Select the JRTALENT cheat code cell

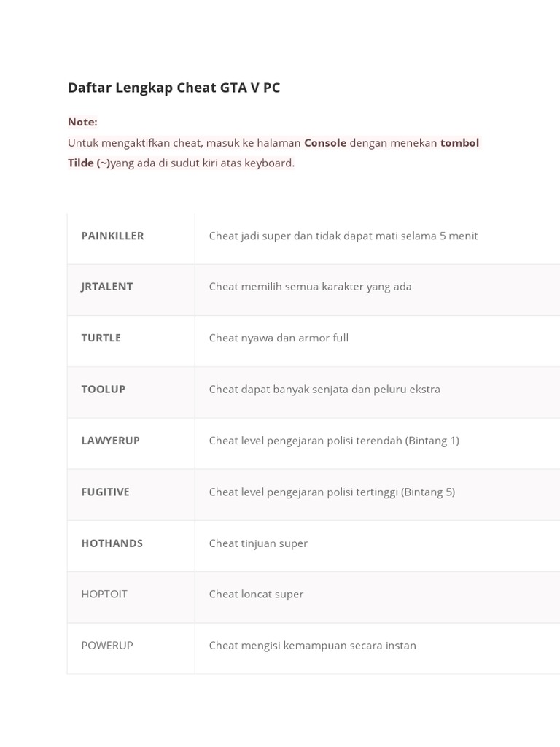107,287
